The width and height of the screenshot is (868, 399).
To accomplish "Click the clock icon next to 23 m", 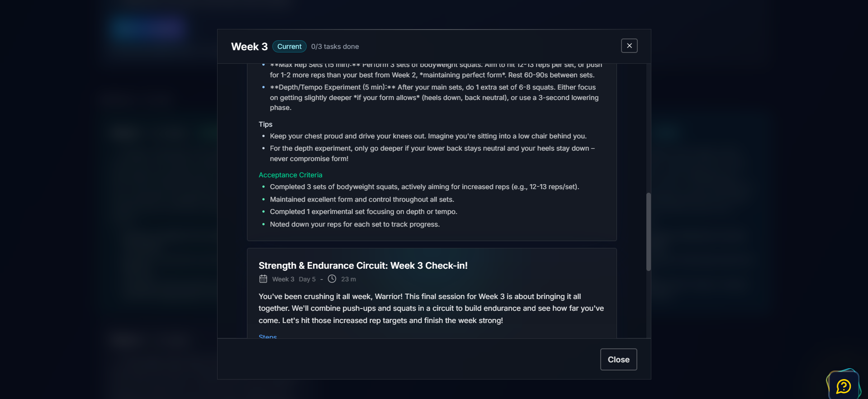I will pyautogui.click(x=332, y=279).
